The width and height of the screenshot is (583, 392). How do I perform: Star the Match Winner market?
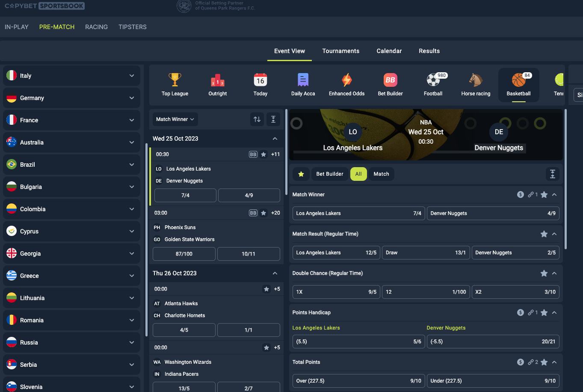click(x=544, y=195)
